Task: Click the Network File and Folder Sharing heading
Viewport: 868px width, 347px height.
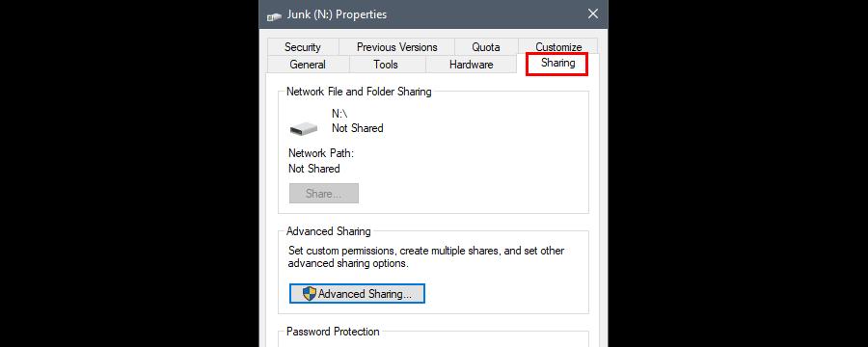Action: tap(359, 92)
